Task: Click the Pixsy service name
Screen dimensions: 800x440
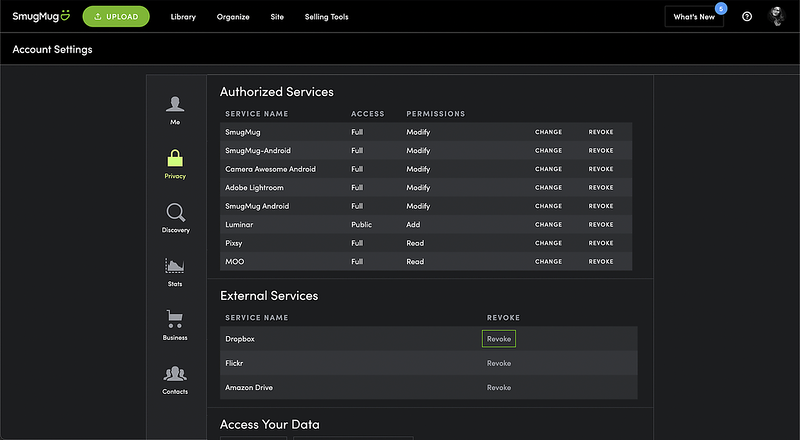Action: (x=234, y=243)
